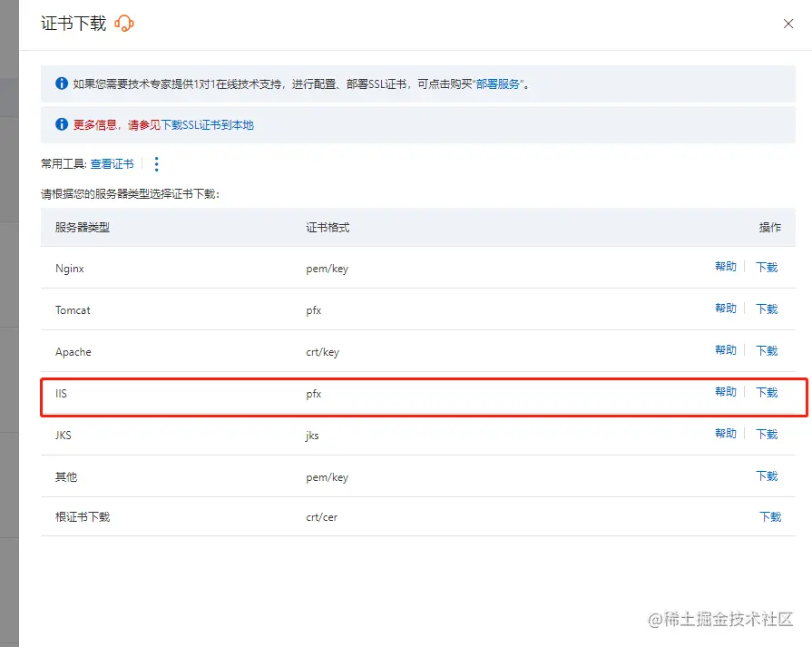
Task: Open help for the IIS certificate
Action: tap(726, 392)
